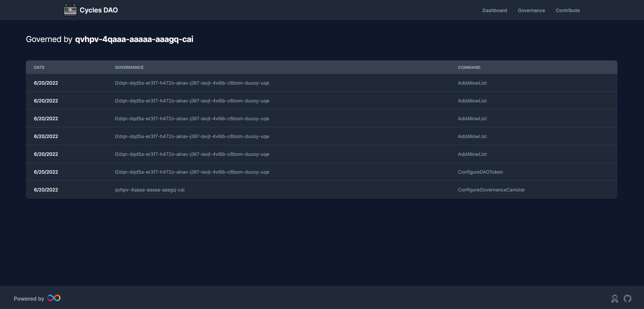Sort the table by the DATE column header
644x309 pixels.
39,67
